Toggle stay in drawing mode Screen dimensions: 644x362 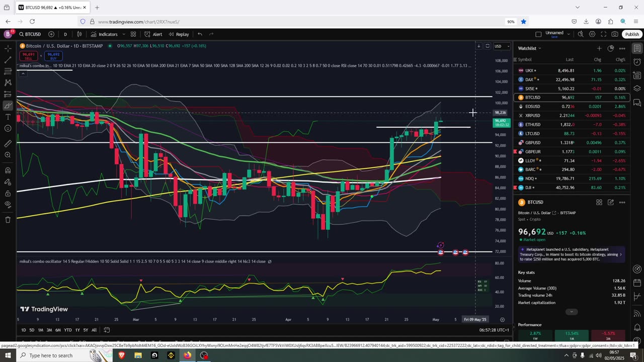pos(8,182)
